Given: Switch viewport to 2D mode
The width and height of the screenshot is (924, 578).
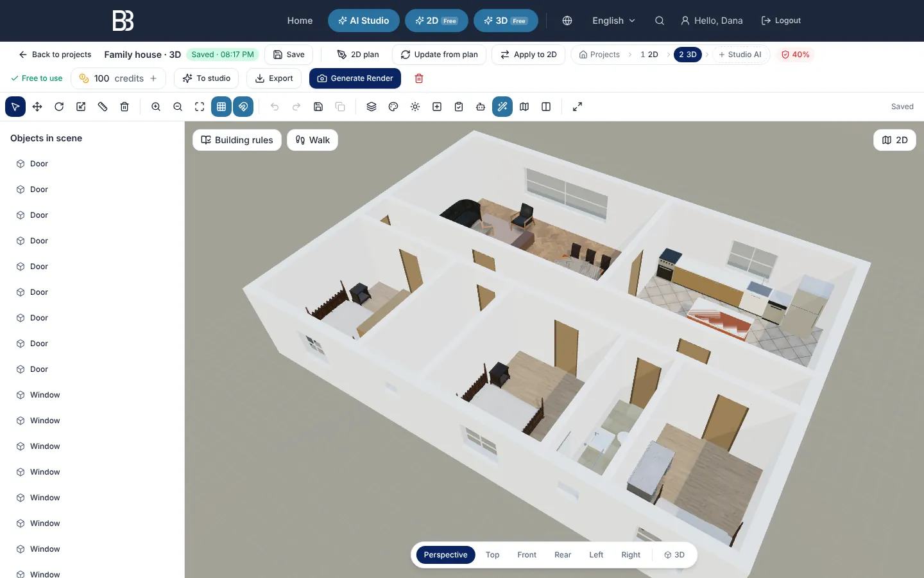Looking at the screenshot, I should tap(894, 140).
